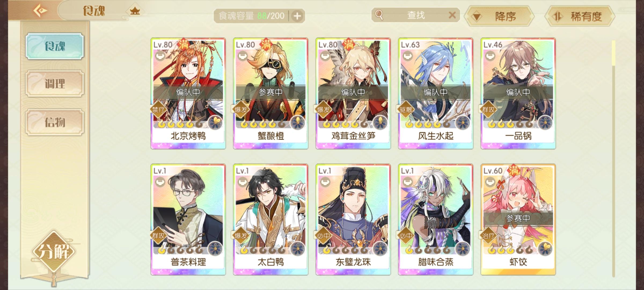Select the 食魂 side tab
The image size is (644, 290).
(x=55, y=46)
